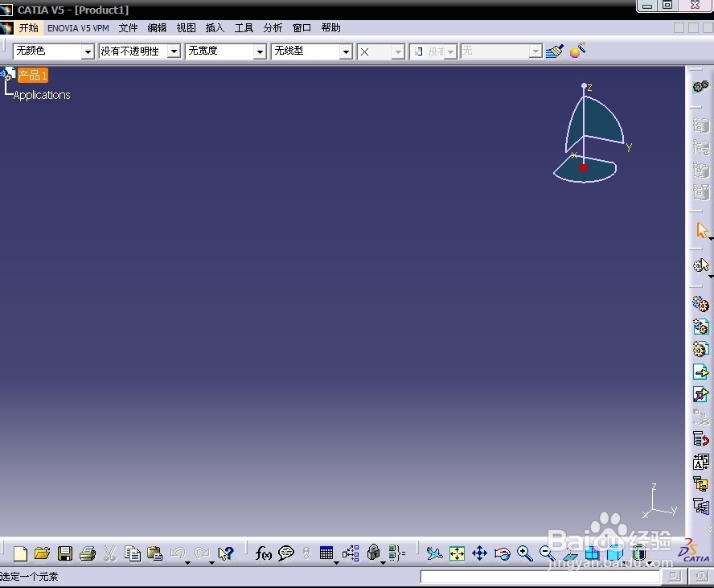Image resolution: width=714 pixels, height=588 pixels.
Task: Select the Pan arrows tool
Action: coord(479,554)
